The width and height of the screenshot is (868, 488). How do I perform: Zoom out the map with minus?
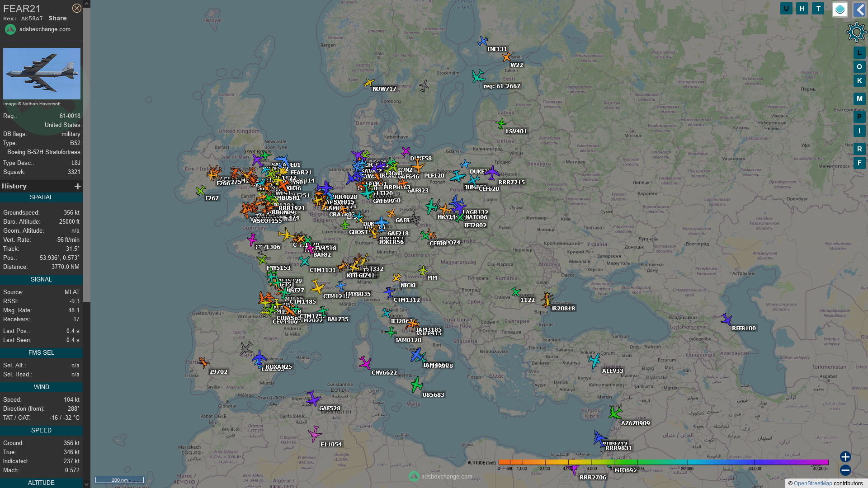845,470
